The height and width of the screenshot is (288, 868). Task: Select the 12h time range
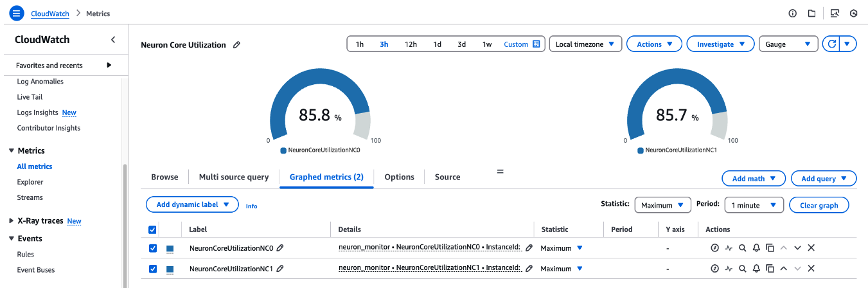411,44
